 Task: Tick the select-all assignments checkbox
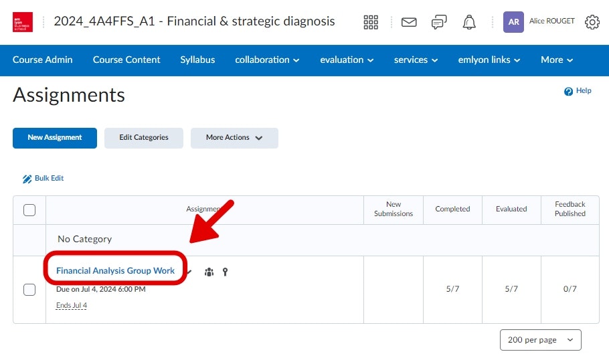click(x=29, y=210)
